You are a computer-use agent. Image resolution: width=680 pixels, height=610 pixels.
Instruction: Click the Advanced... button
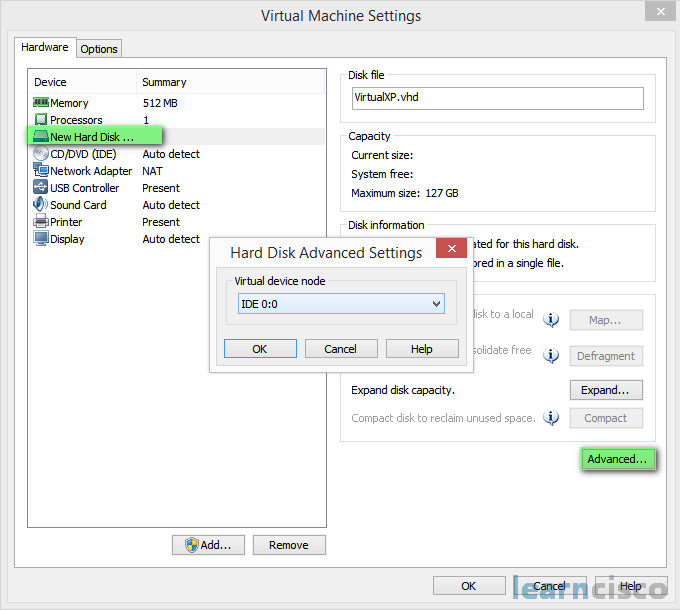click(x=618, y=459)
